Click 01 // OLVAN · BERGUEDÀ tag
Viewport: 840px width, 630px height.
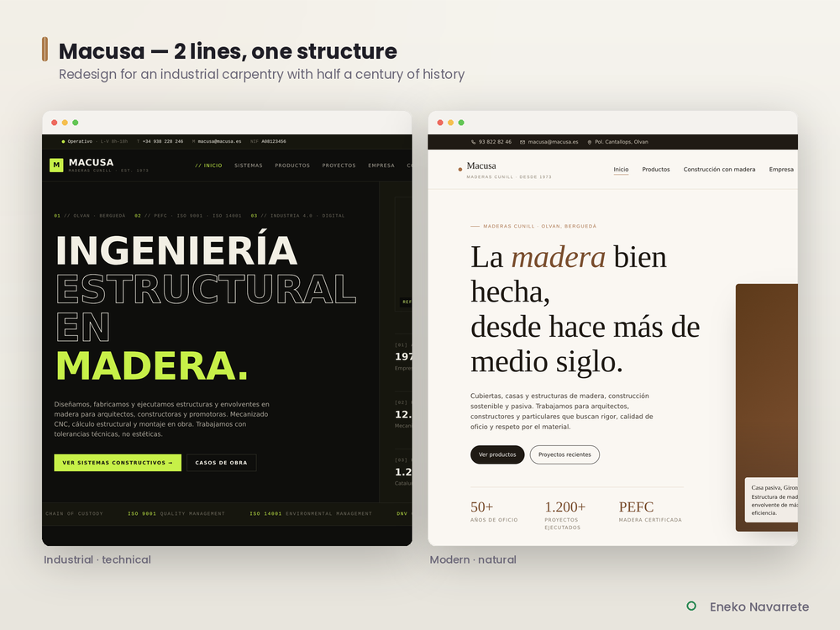pyautogui.click(x=90, y=216)
